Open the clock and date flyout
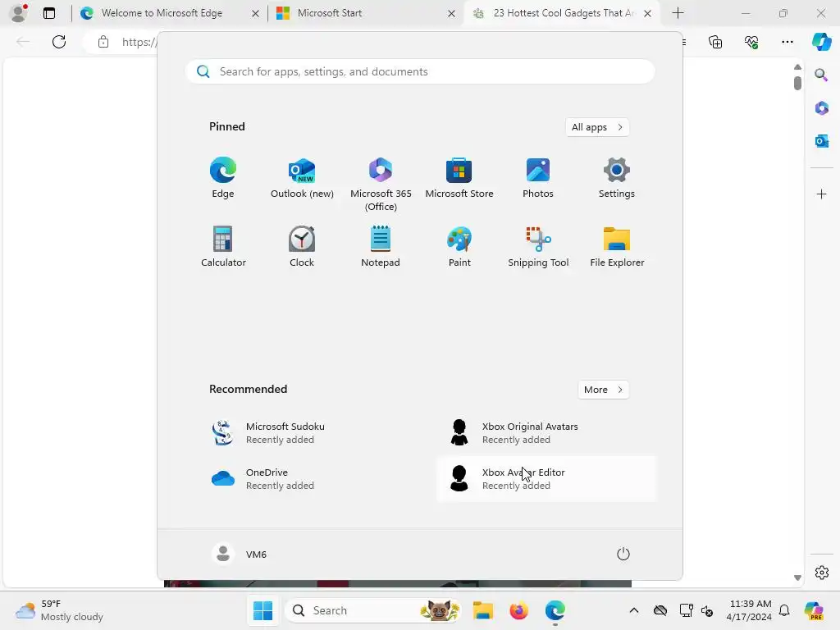 click(749, 610)
